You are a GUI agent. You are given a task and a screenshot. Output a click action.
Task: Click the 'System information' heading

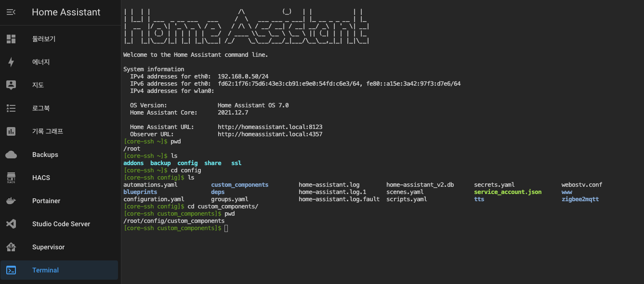(x=154, y=69)
